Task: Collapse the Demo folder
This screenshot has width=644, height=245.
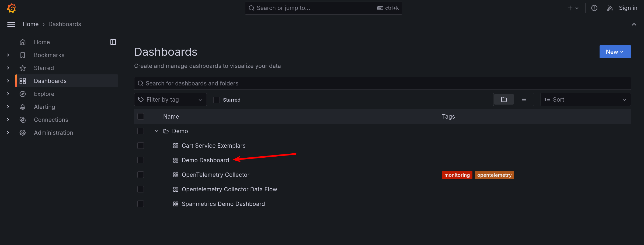Action: click(156, 131)
